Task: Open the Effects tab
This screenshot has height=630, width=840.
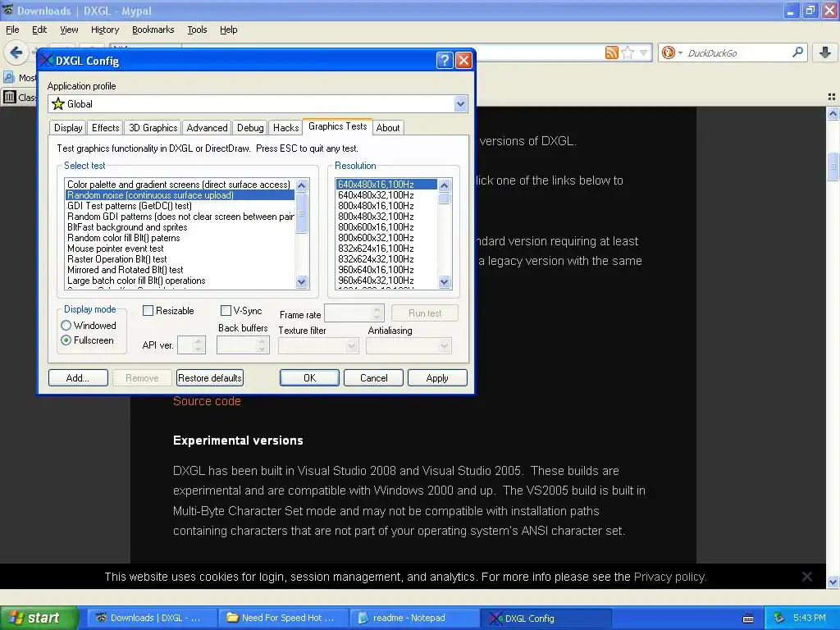Action: (x=106, y=127)
